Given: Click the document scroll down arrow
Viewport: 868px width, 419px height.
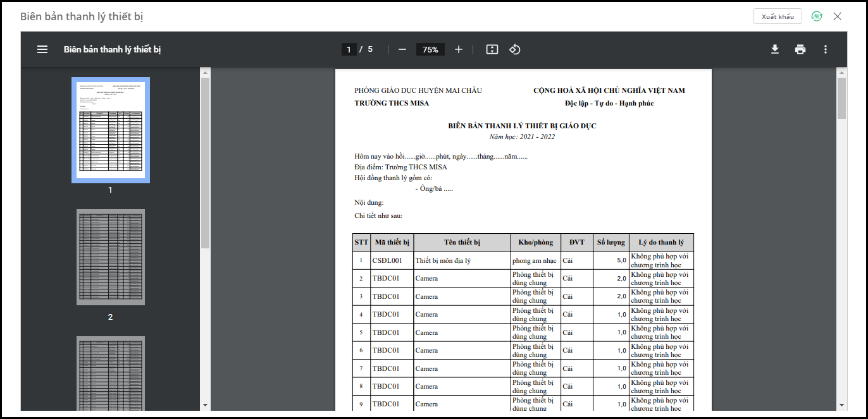Looking at the screenshot, I should [x=841, y=404].
